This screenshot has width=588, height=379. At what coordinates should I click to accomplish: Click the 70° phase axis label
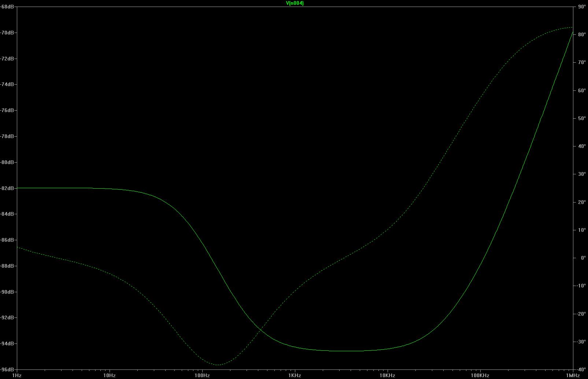[582, 63]
